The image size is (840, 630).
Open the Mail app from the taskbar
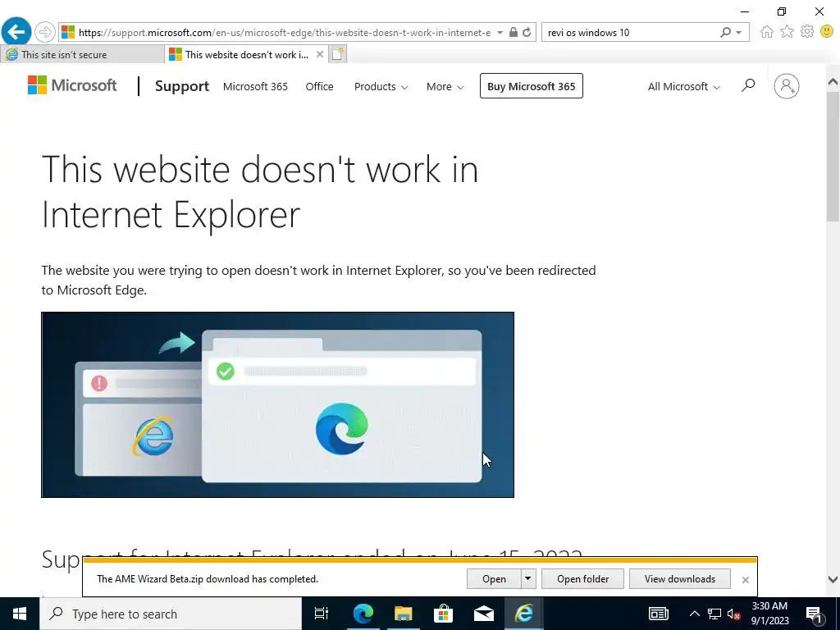(484, 614)
